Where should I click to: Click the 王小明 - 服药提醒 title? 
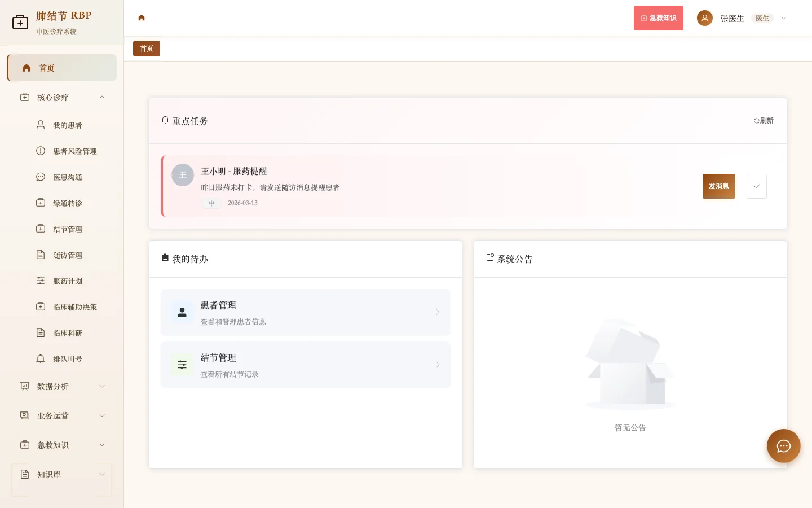pos(234,171)
